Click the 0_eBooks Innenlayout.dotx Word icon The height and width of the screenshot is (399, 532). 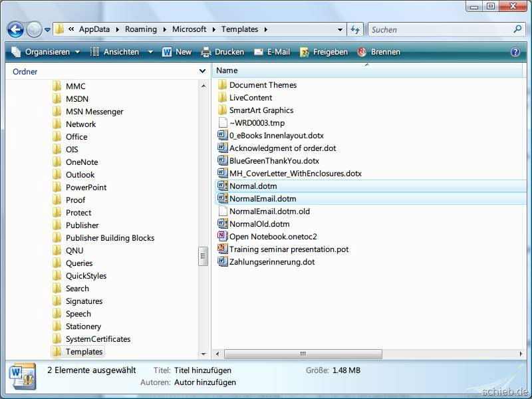[x=222, y=136]
